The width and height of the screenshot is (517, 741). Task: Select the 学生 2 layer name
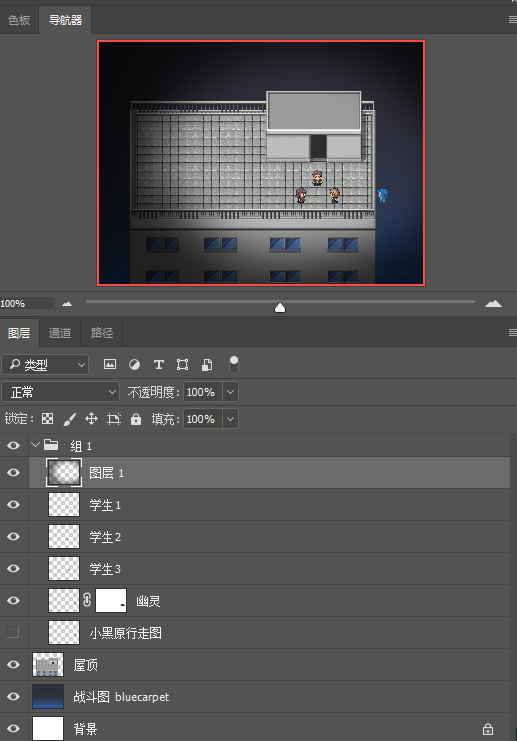105,537
